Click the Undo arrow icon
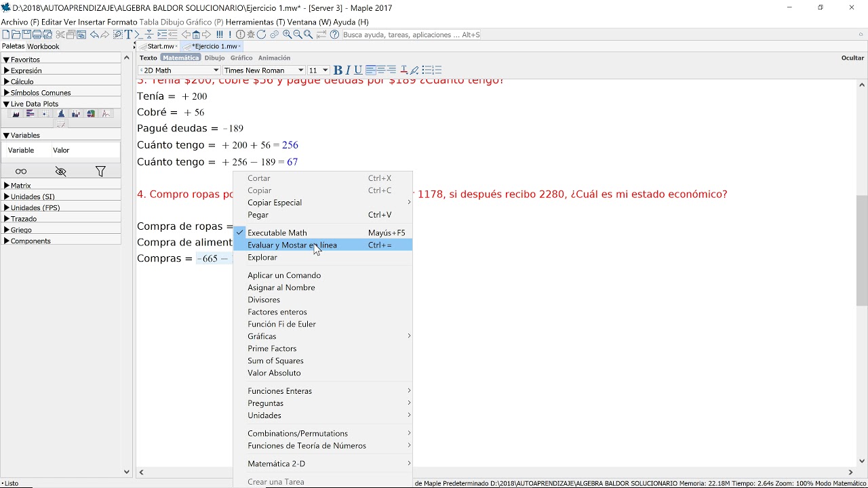This screenshot has width=868, height=488. (94, 35)
